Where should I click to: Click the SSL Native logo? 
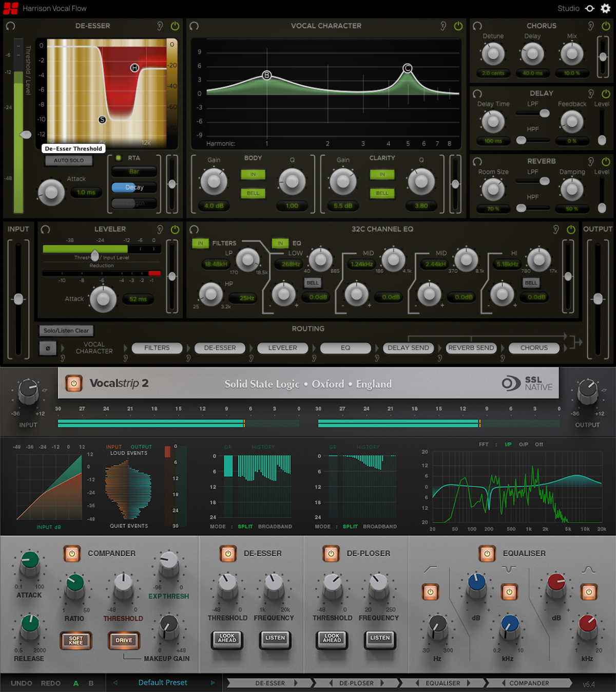point(526,383)
